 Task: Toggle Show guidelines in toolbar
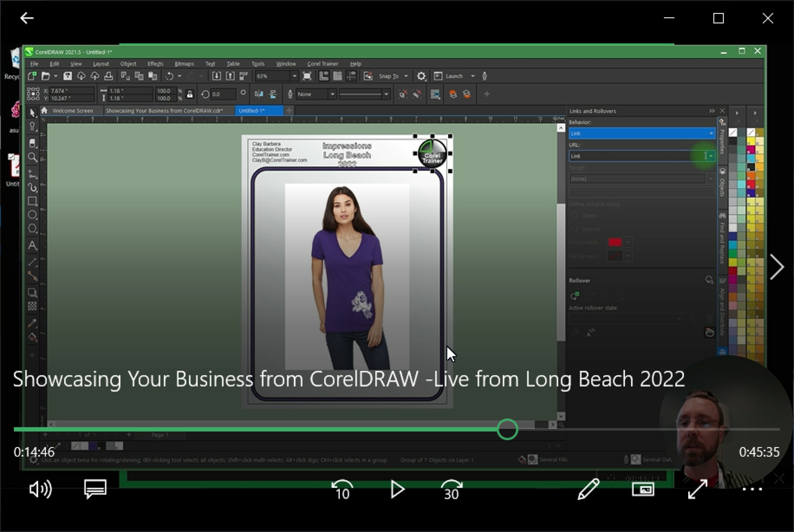[351, 76]
